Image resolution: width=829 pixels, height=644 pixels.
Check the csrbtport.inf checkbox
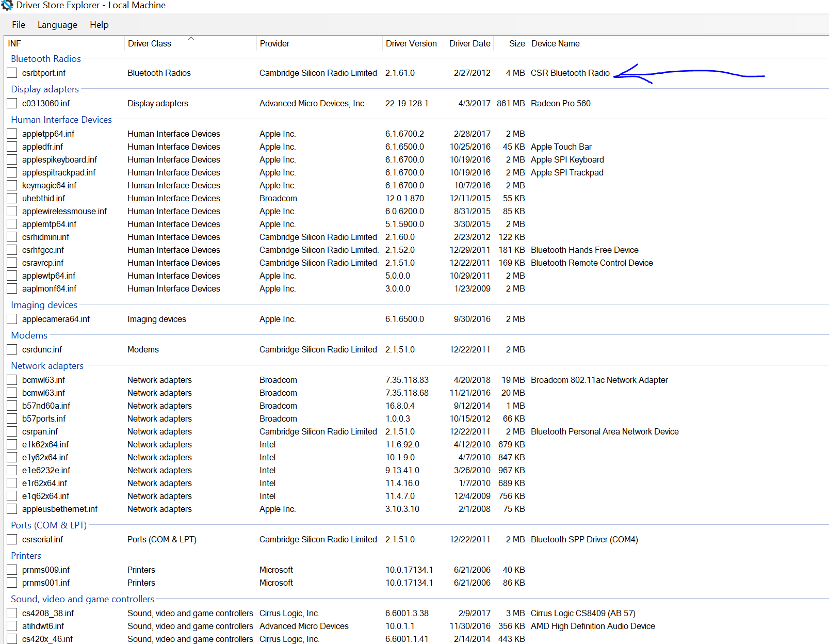pos(12,73)
